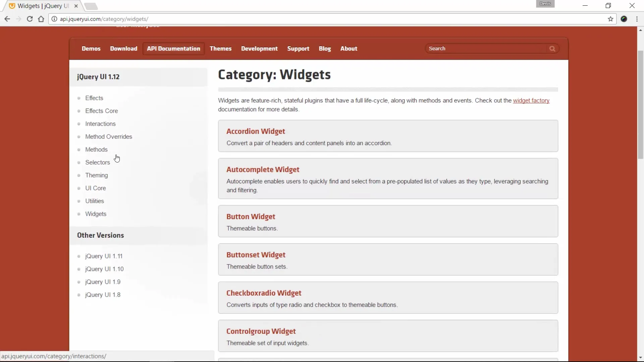This screenshot has height=362, width=644.
Task: Open Interactions category in sidebar
Action: point(100,124)
